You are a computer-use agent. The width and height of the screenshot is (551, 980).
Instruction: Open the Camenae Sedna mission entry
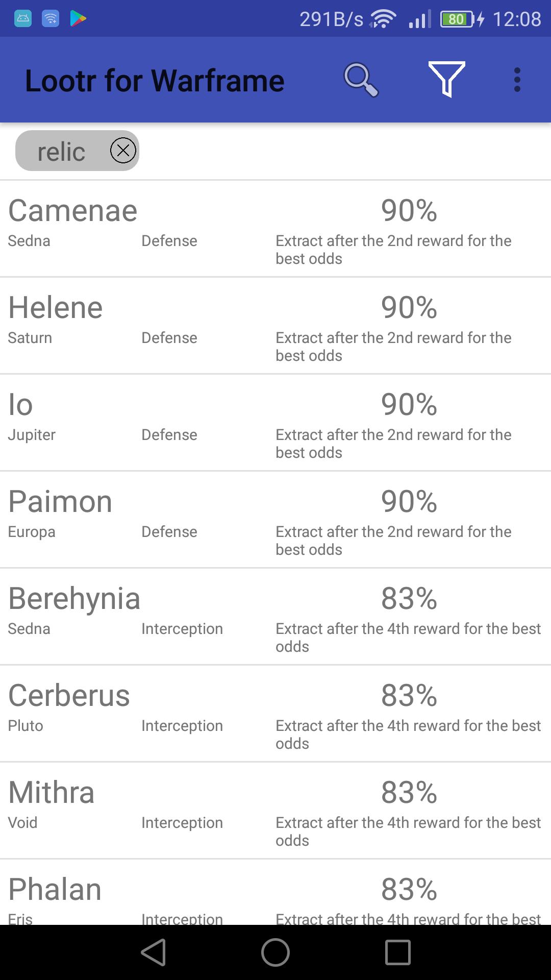pyautogui.click(x=275, y=229)
